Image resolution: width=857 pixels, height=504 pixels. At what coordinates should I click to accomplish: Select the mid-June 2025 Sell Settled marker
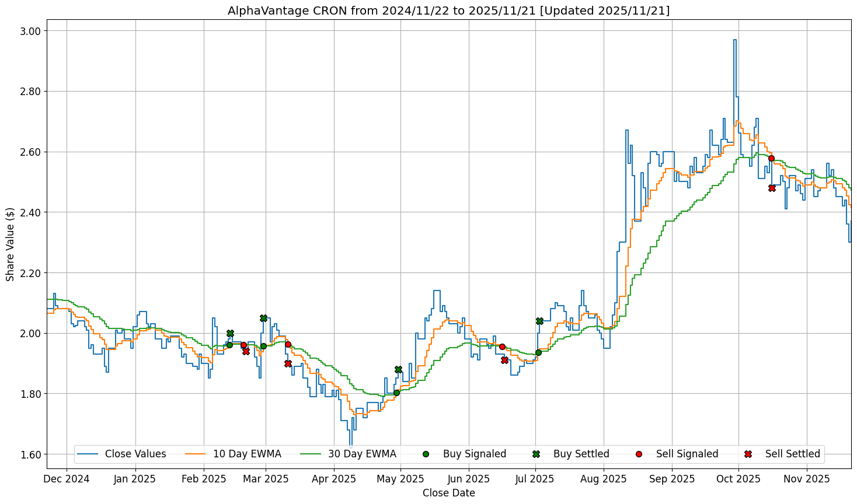click(504, 360)
